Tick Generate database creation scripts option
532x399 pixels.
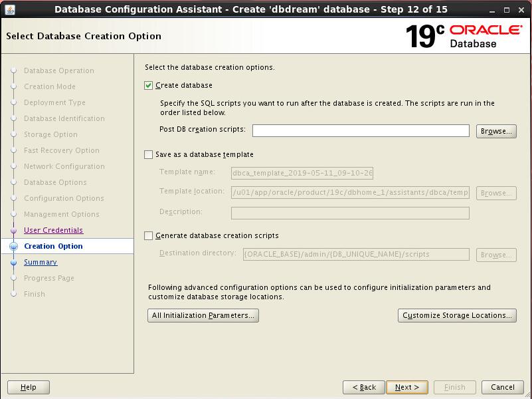click(149, 236)
